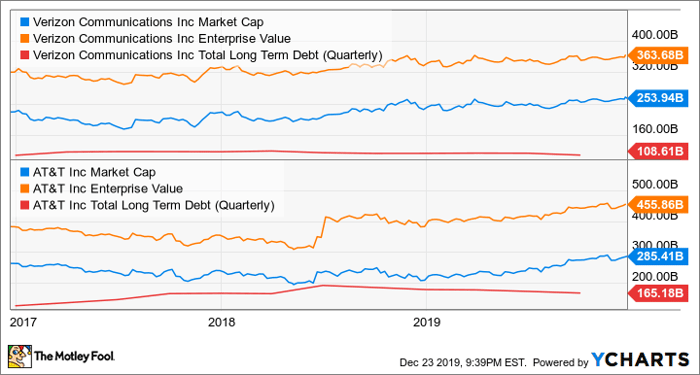
Task: Select the orange Verizon Enterprise Value legend swatch
Action: 25,38
